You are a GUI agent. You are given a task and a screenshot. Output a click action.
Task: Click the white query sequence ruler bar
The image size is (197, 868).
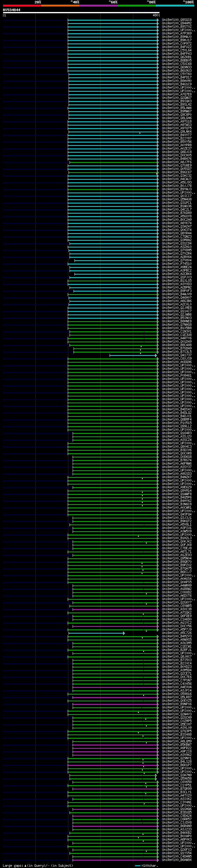[81, 13]
